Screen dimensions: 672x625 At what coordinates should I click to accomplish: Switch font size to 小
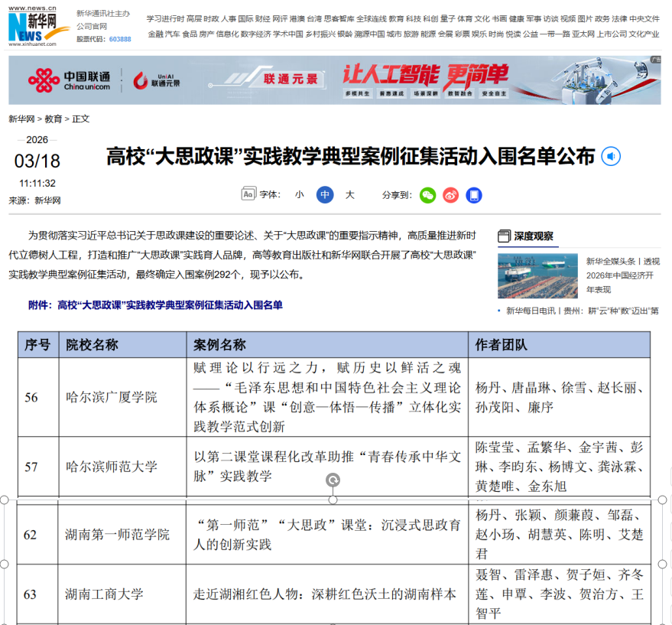click(x=300, y=195)
